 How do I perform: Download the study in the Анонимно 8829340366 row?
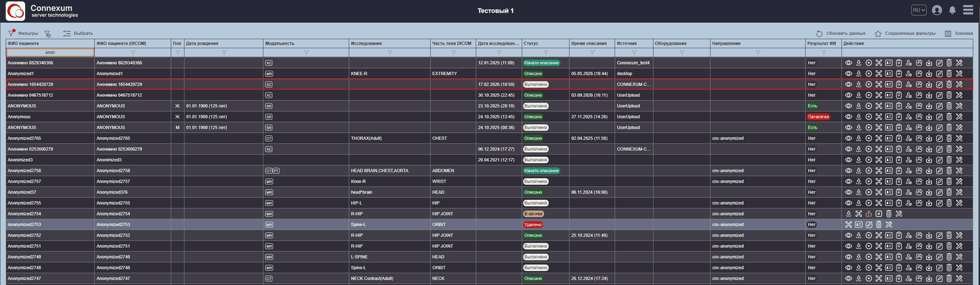pyautogui.click(x=859, y=63)
